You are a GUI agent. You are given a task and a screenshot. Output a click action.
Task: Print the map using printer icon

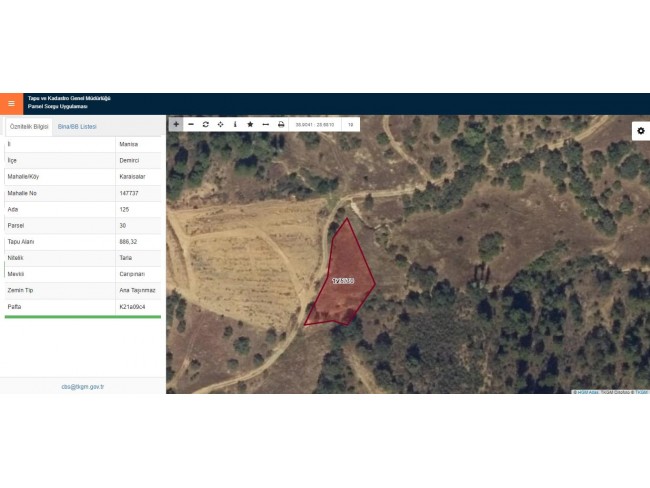281,124
